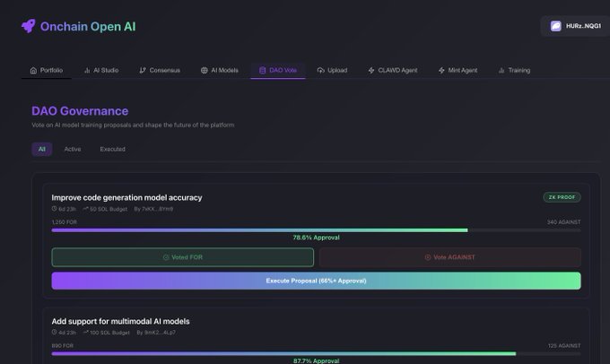The image size is (610, 364).
Task: Click the clock icon beside 4d 23h
Action: [x=54, y=333]
